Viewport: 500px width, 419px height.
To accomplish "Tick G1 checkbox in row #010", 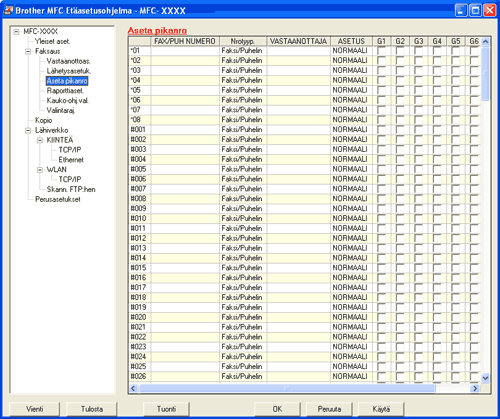I will click(x=381, y=219).
